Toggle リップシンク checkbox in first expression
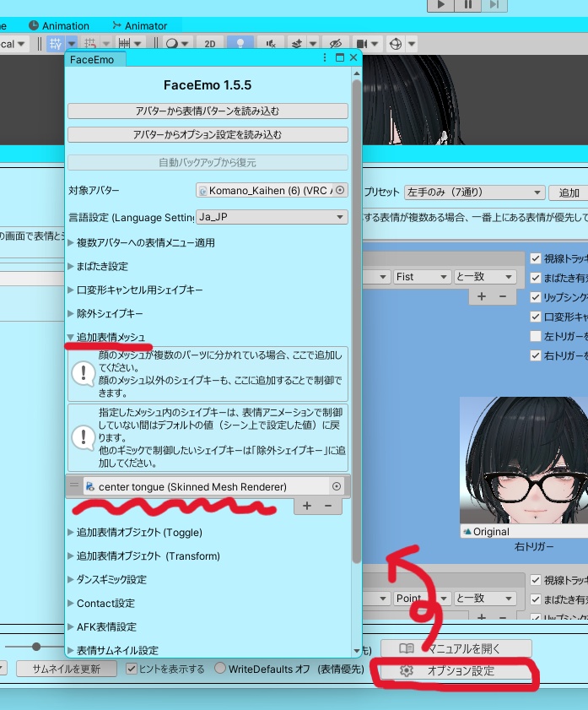The image size is (588, 710). 536,297
